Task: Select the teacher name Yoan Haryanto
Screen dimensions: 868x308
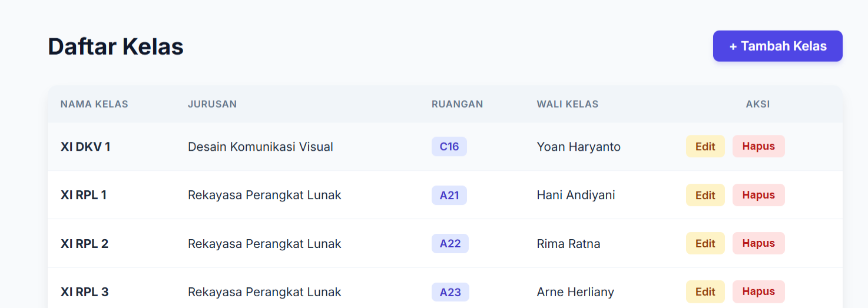Action: (578, 147)
